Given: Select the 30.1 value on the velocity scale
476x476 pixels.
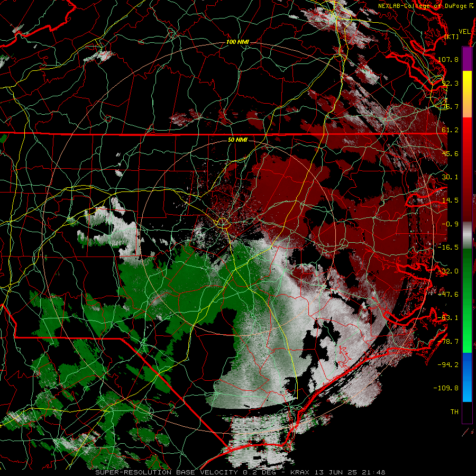Looking at the screenshot, I should pos(450,177).
